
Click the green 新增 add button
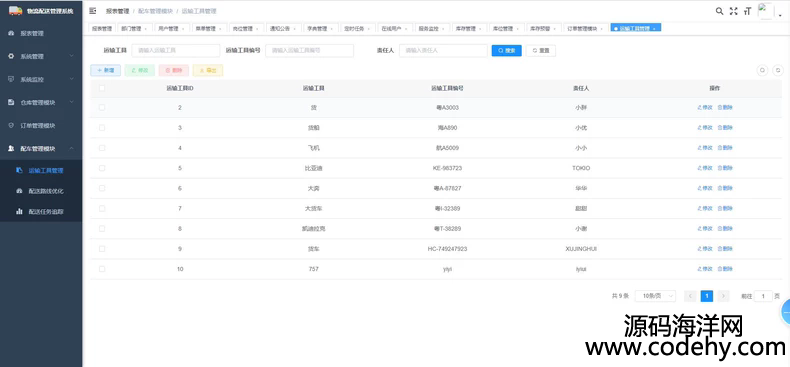coord(105,71)
